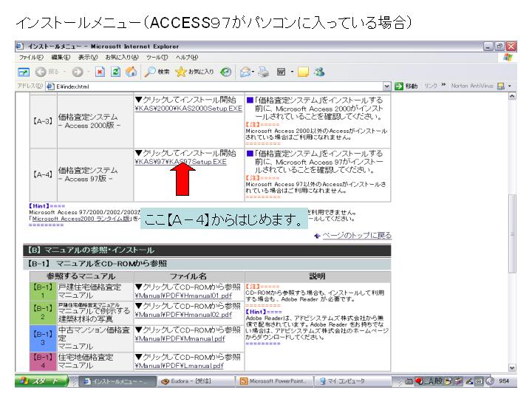
Task: Select the 【A-4】 row label cell
Action: click(x=44, y=174)
